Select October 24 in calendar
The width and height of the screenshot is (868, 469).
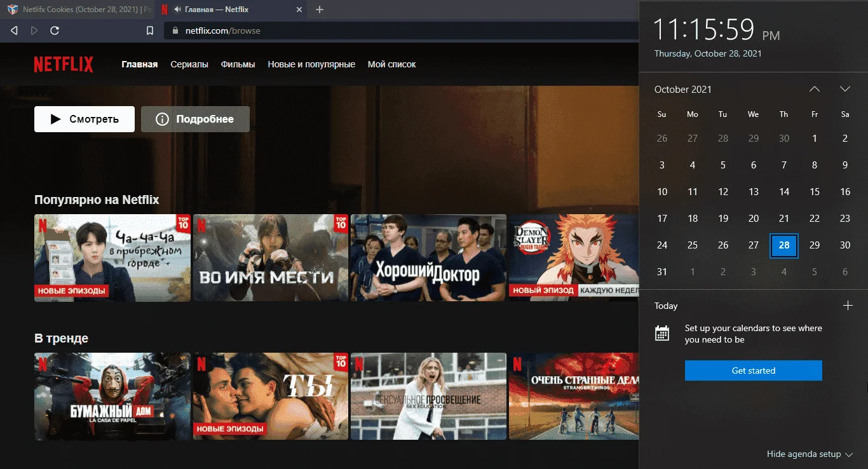(662, 245)
